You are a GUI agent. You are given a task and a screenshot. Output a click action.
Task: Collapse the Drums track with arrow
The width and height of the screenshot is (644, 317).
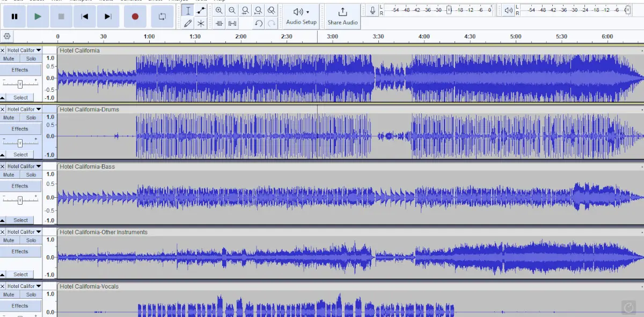(x=3, y=155)
